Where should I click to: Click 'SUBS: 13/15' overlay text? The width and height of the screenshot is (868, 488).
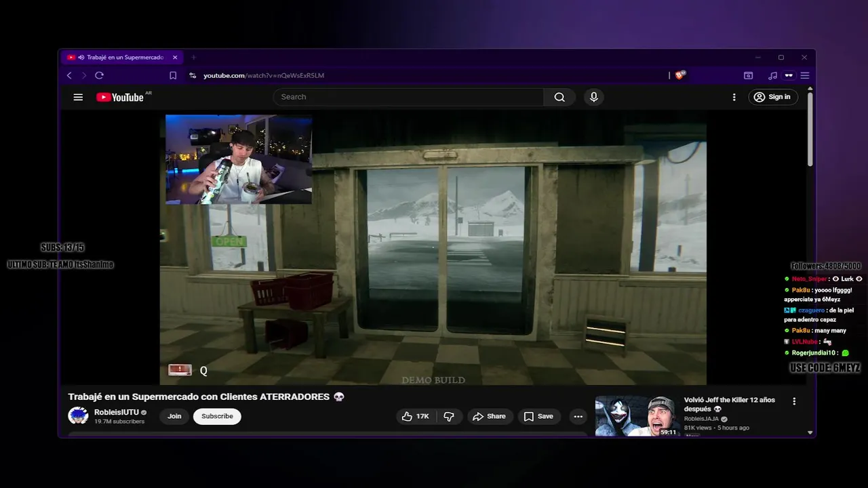[62, 247]
